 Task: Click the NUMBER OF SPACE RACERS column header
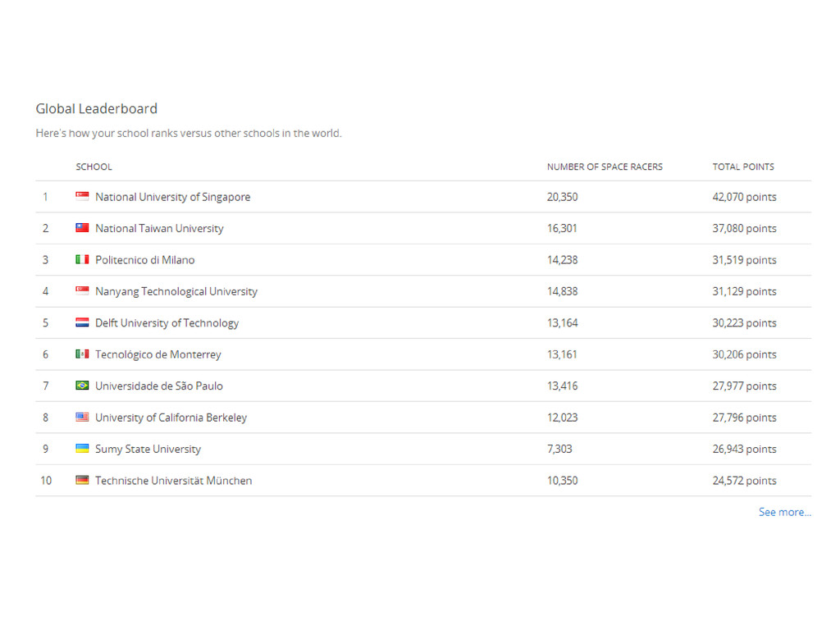[605, 167]
